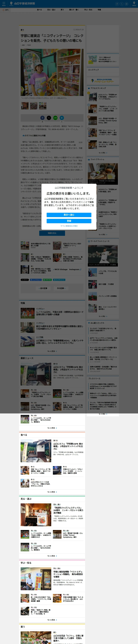Screen dimensions: 138x644
Task: Open world news 楽天3連勝 プロ野球
Action: point(106,284)
